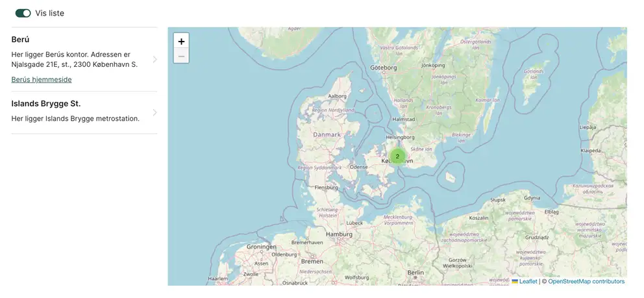Expand the Berú entry chevron
This screenshot has width=644, height=298.
[155, 60]
